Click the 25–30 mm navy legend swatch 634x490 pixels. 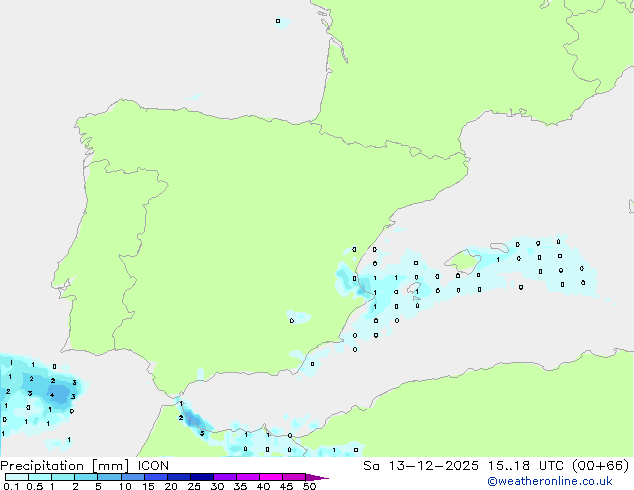tap(201, 477)
